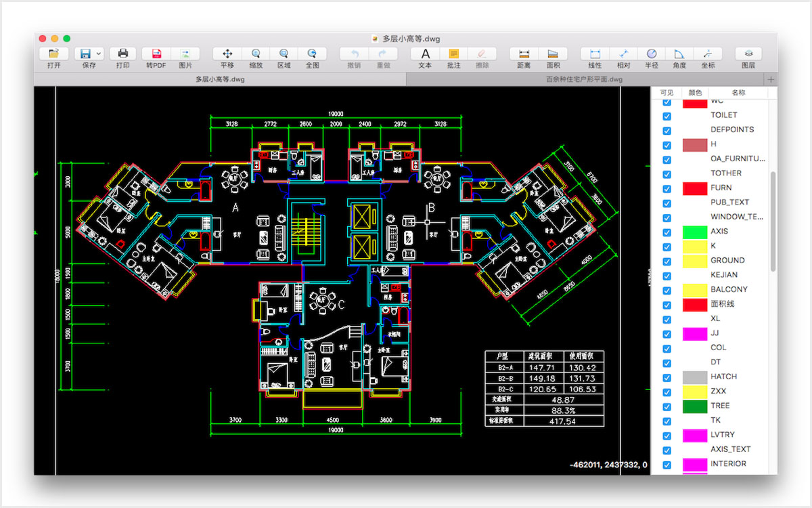Click the red swatch of FURN layer
812x508 pixels.
[x=695, y=188]
